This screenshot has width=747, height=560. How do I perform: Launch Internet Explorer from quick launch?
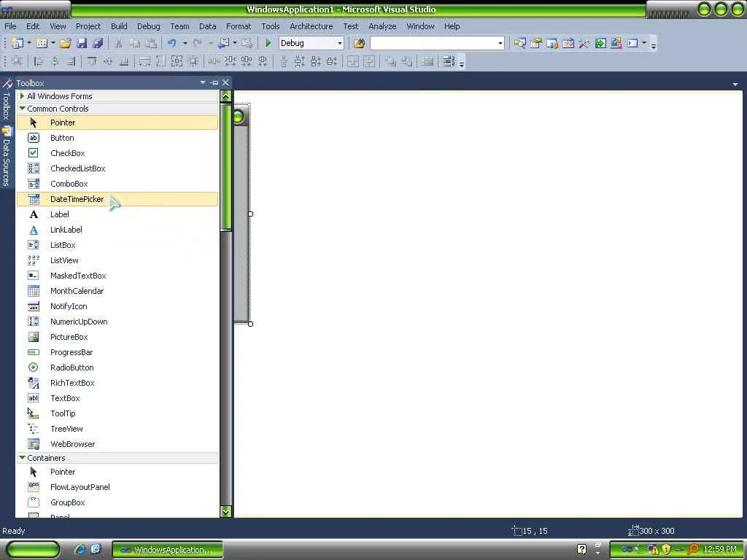[x=80, y=550]
